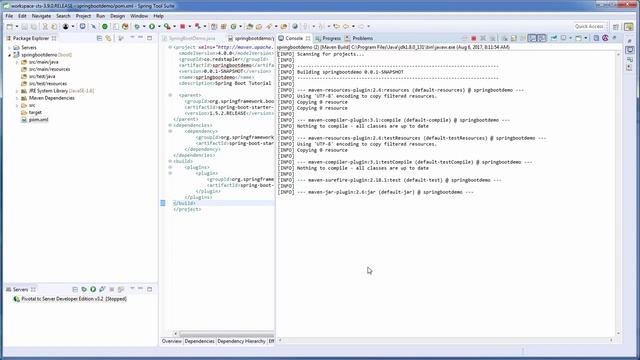Toggle Word Wrap in Console toolbar
Screen dimensions: 640x360
coord(522,38)
